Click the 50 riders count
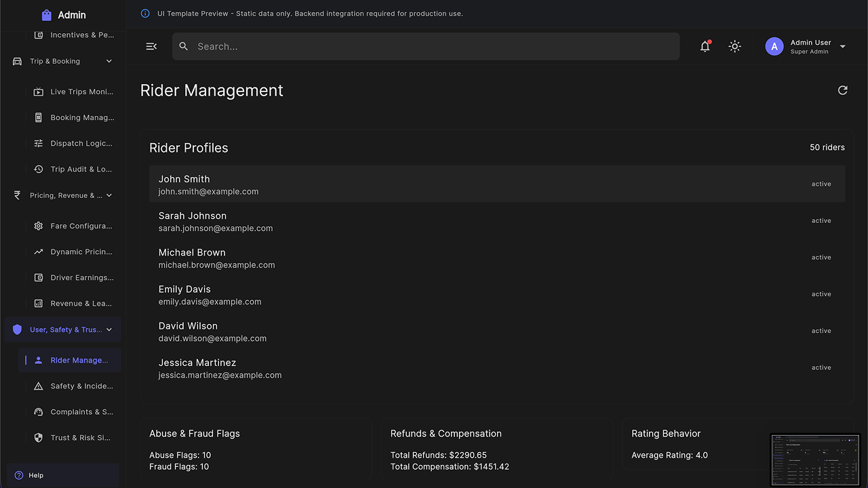The height and width of the screenshot is (488, 868). click(x=827, y=147)
